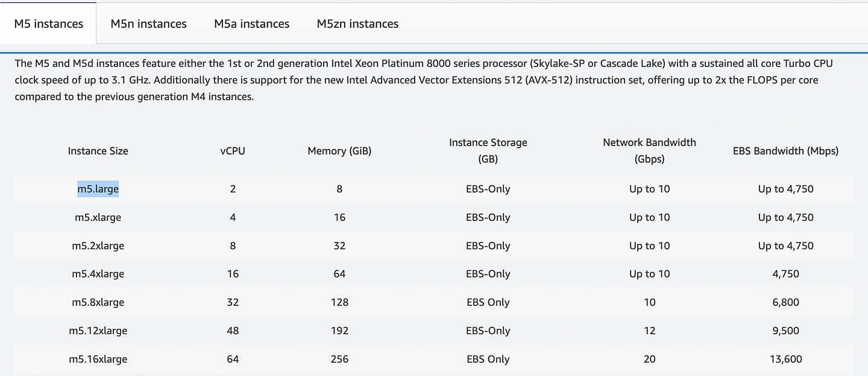
Task: Click vCPU value 16 for m5.4xlarge
Action: pyautogui.click(x=233, y=274)
